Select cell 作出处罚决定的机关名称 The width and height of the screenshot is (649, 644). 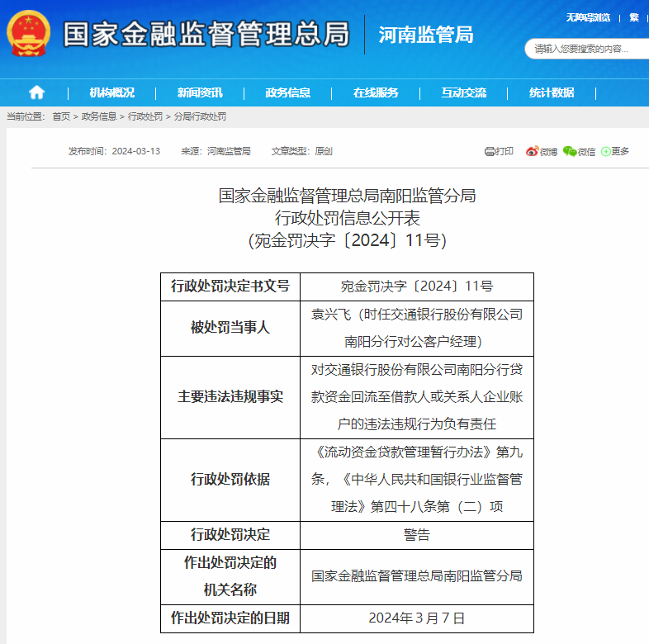[230, 576]
